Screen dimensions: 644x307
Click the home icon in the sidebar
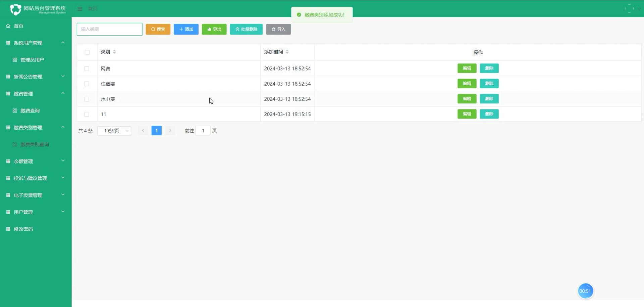8,26
